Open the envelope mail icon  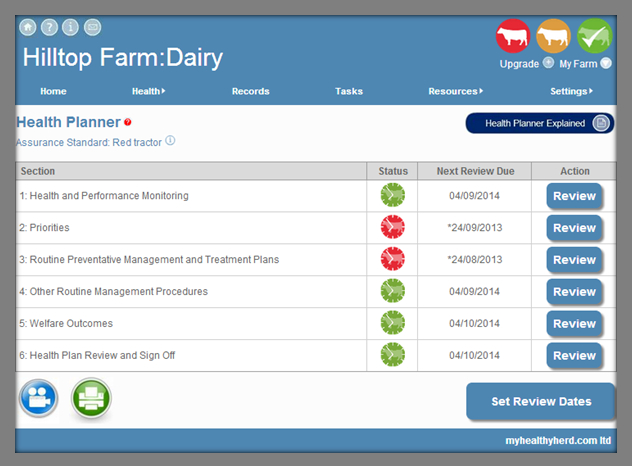pos(92,27)
